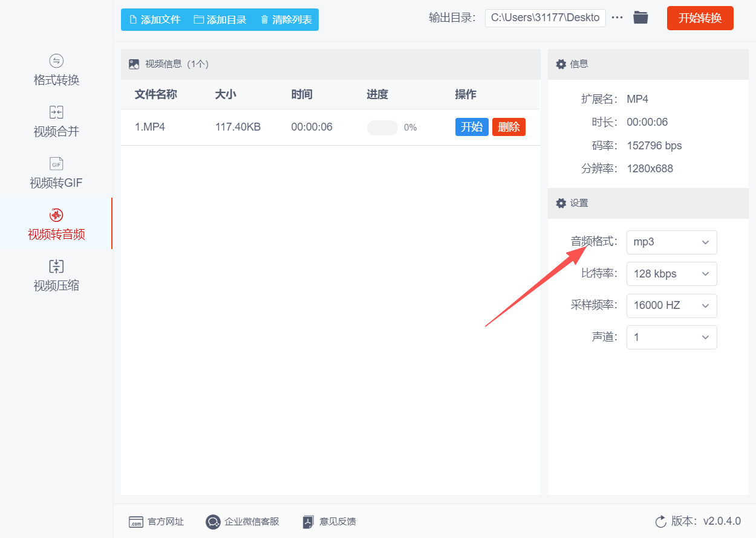
Task: Click the version refresh icon
Action: [x=660, y=521]
